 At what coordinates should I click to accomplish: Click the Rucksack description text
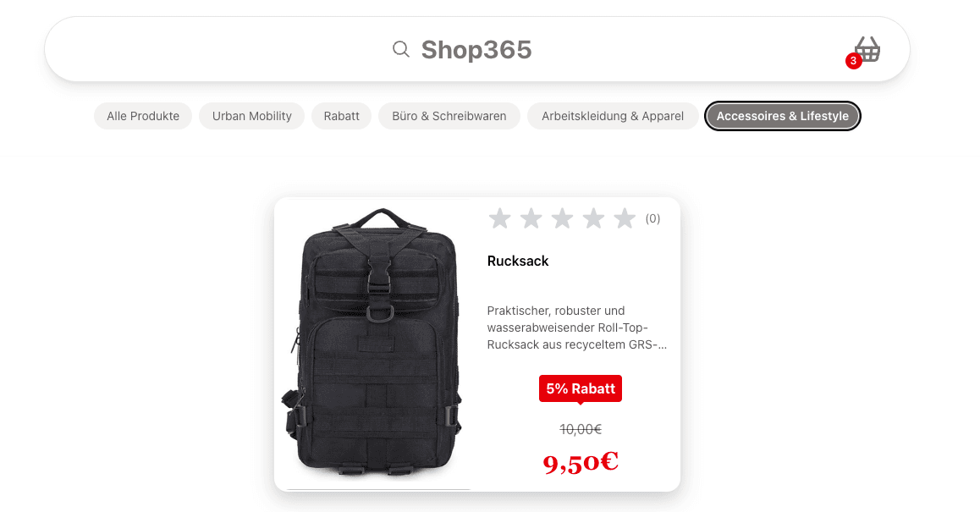point(577,328)
